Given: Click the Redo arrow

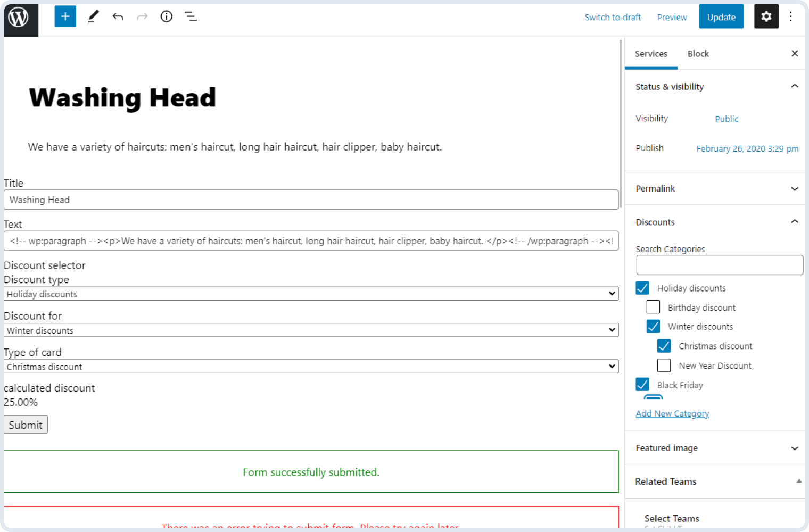Looking at the screenshot, I should pos(142,16).
